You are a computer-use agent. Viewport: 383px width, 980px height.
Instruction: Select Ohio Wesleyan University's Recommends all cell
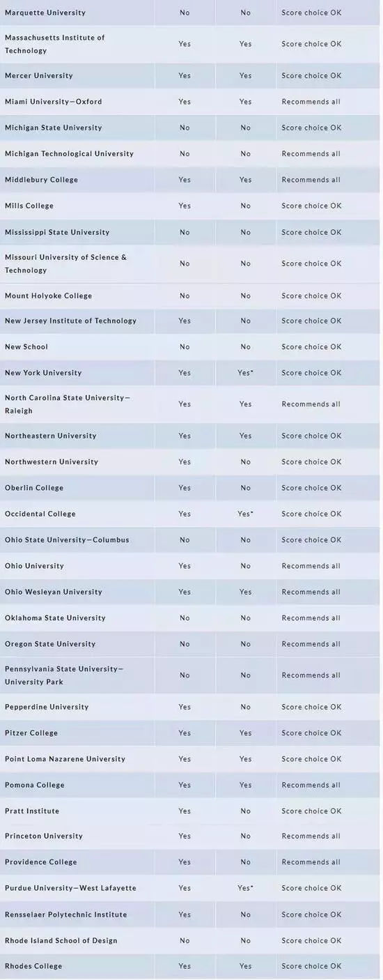pos(311,592)
